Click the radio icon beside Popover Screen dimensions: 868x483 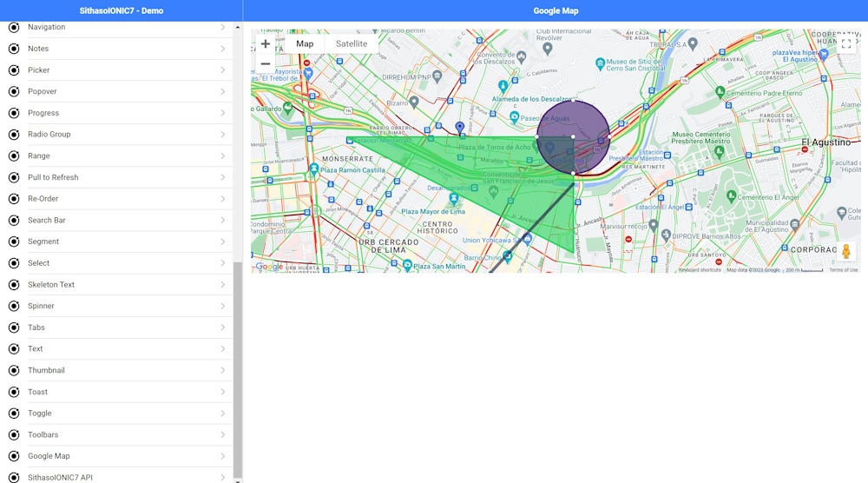click(14, 91)
